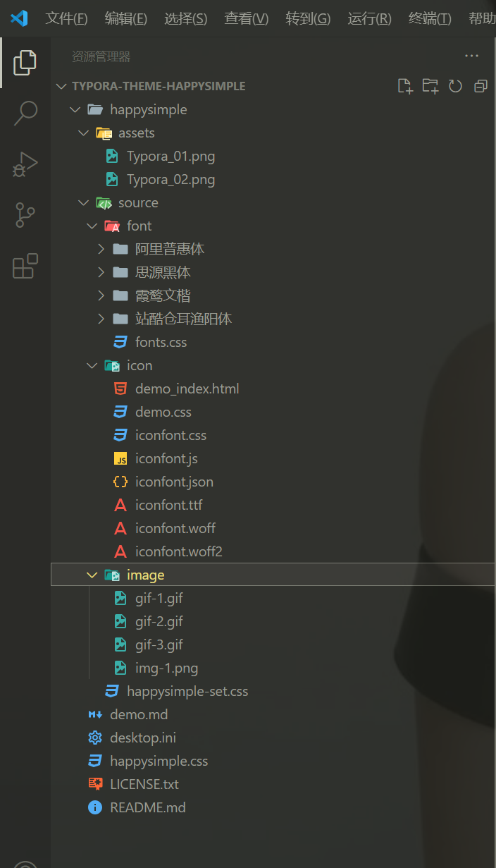This screenshot has height=868, width=496.
Task: Collapse all folders in explorer
Action: click(x=480, y=86)
